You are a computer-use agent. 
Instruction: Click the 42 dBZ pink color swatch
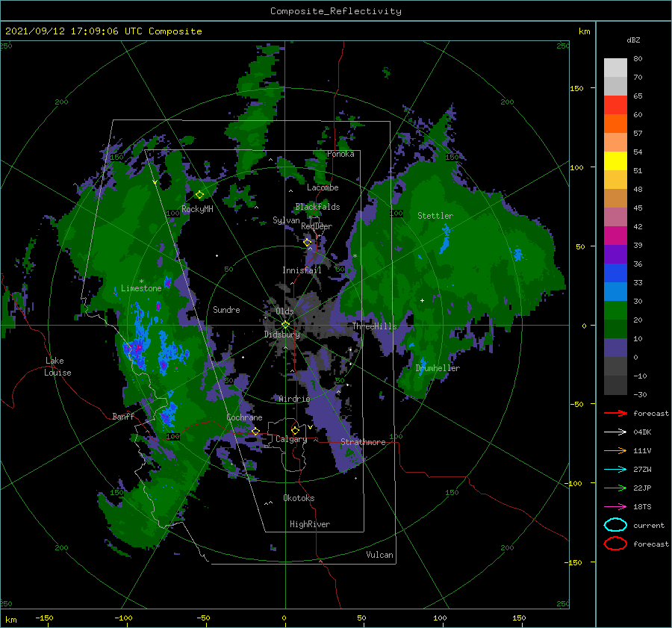click(x=615, y=217)
